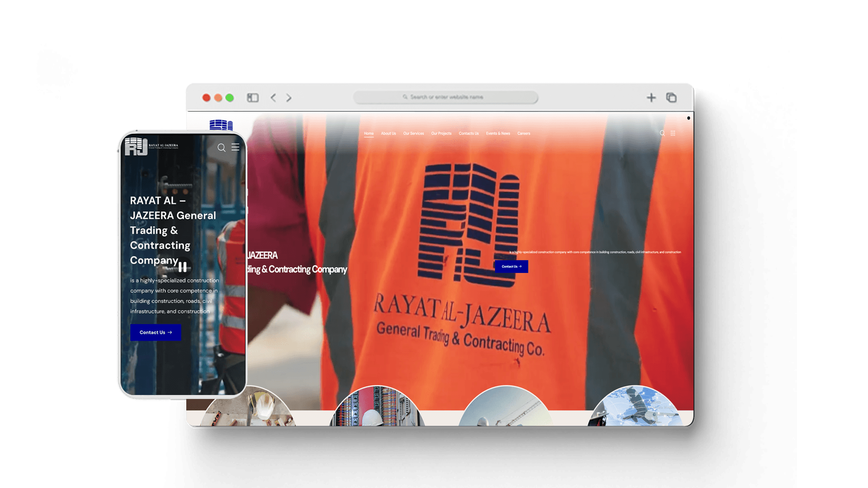
Task: Open Our Projects in website navigation
Action: (441, 133)
